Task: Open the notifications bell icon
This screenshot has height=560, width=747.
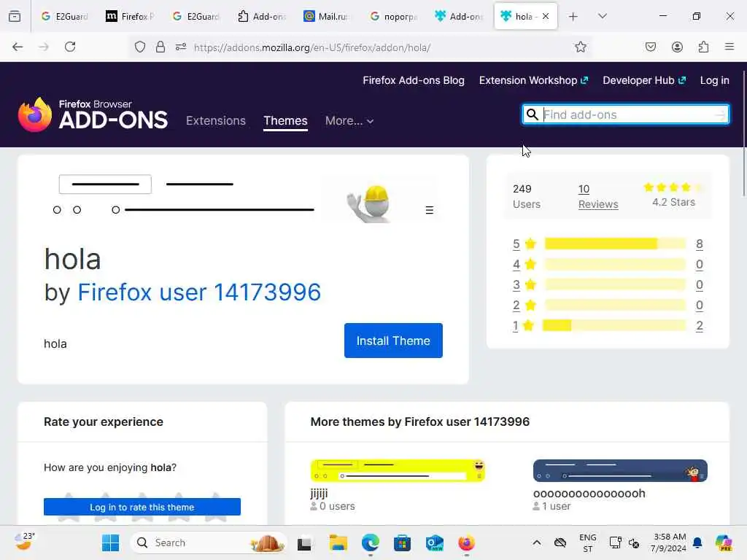Action: tap(697, 542)
